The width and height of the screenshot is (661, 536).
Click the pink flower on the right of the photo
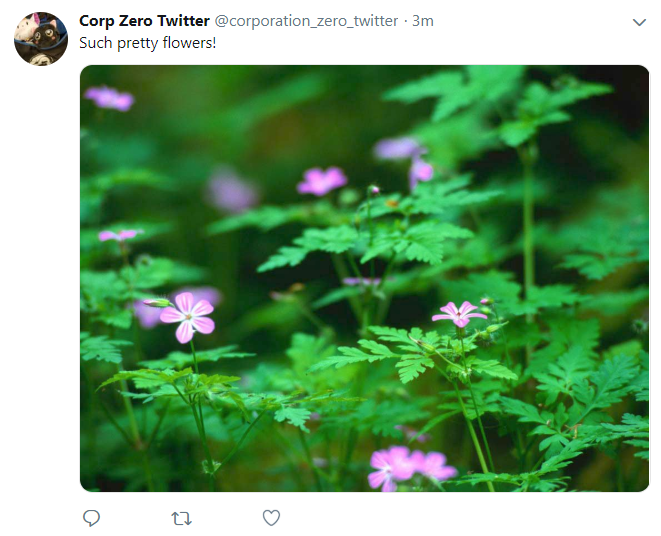coord(459,314)
